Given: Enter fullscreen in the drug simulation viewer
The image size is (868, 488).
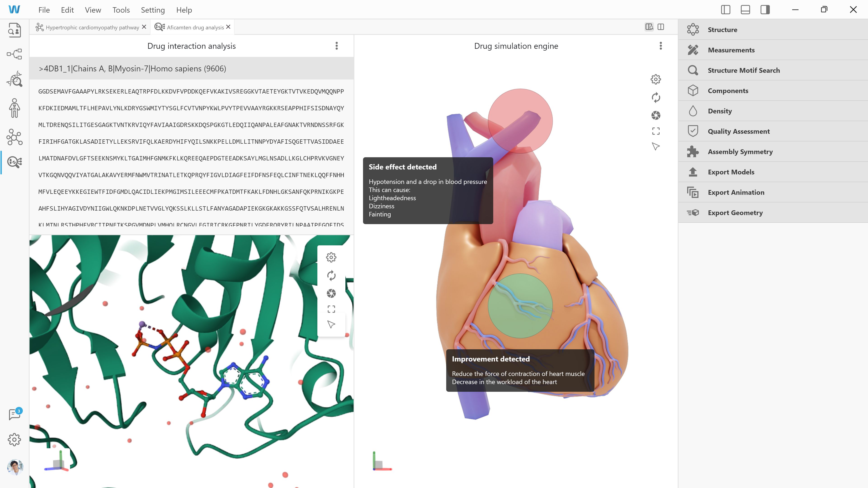Looking at the screenshot, I should [x=655, y=131].
